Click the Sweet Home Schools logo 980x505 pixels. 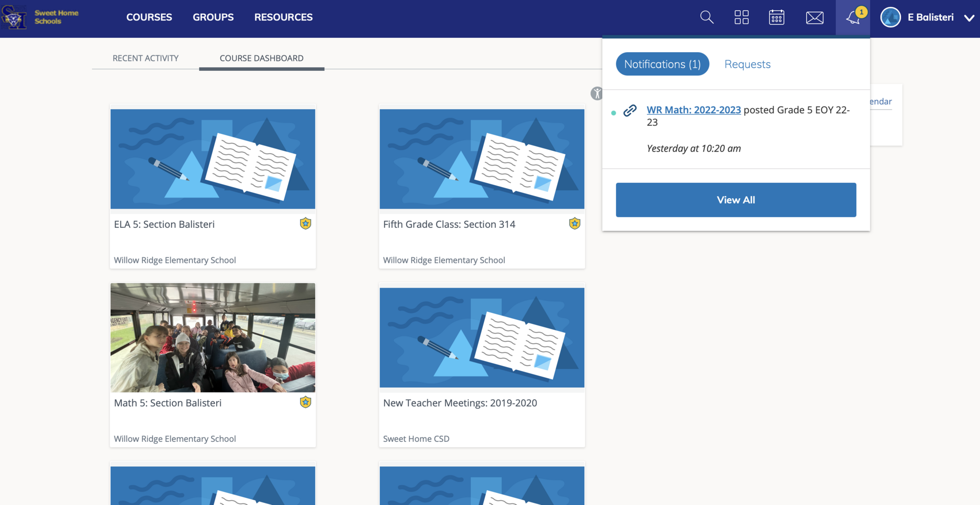coord(40,17)
